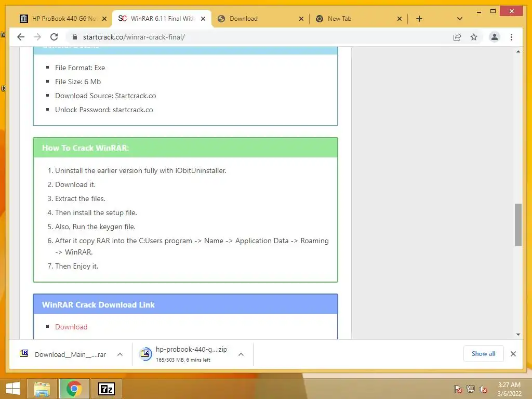Click the File Format: Exe text
Screen dimensions: 532x399
[x=79, y=68]
